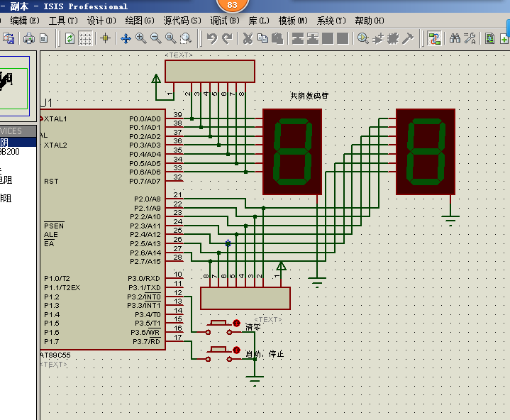Click the Design Explorer icon
Viewport: 510px width, 420px height.
(490, 38)
